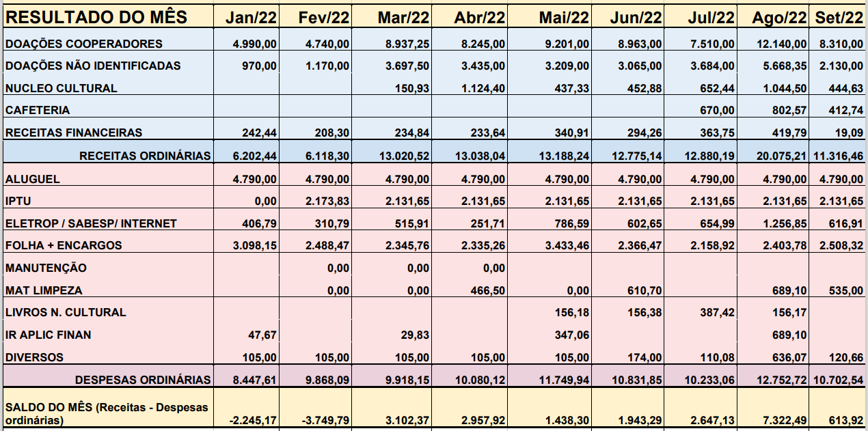The height and width of the screenshot is (431, 868).
Task: Click the Set/22 column header
Action: click(x=839, y=18)
